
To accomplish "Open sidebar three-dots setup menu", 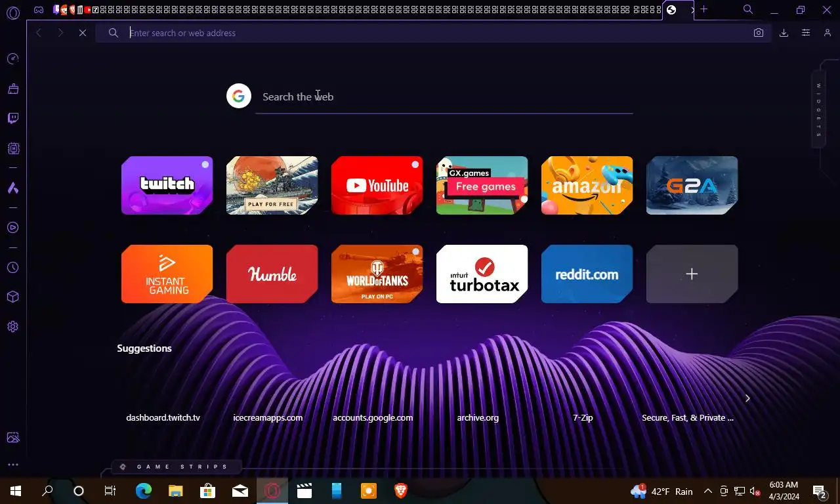I will (12, 465).
